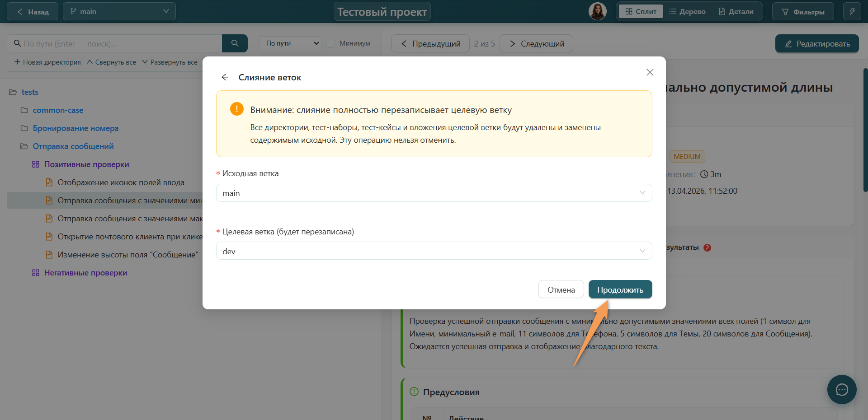Focus the По пути search input

[x=115, y=43]
